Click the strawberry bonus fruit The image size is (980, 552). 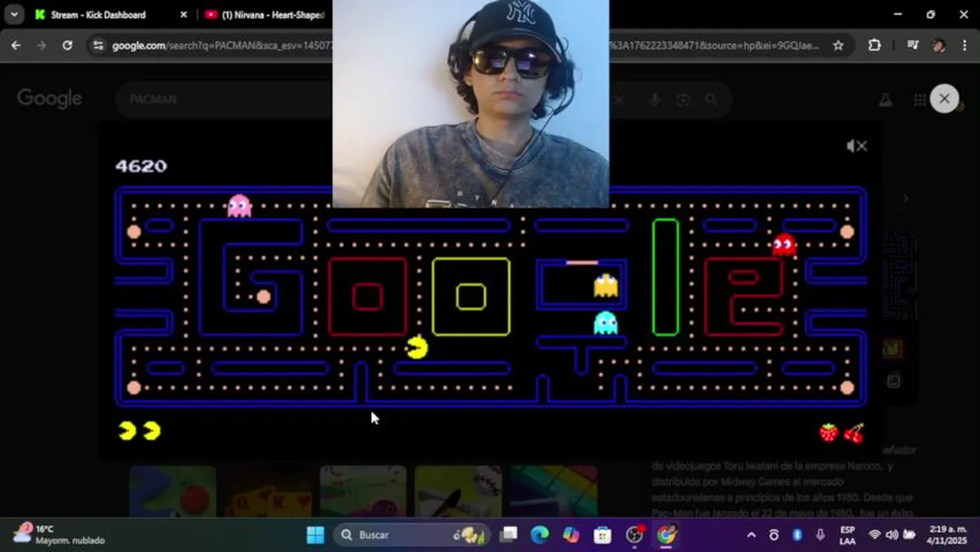tap(829, 432)
